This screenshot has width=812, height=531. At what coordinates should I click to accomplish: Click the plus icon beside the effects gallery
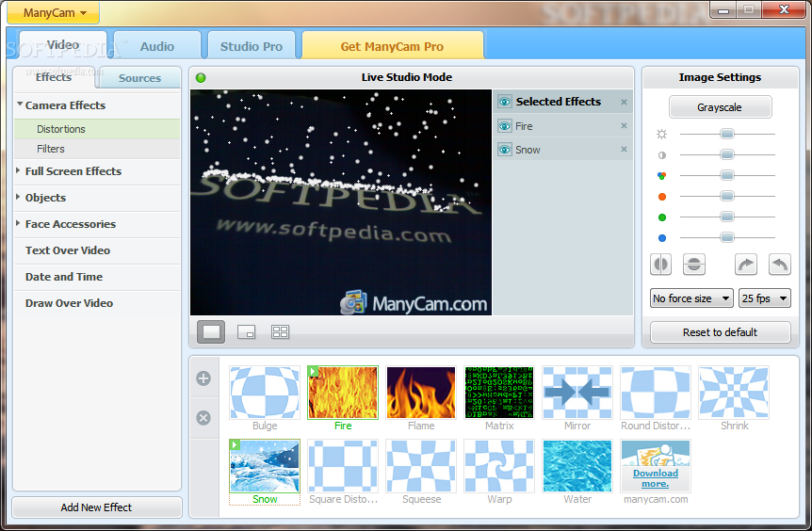point(203,378)
